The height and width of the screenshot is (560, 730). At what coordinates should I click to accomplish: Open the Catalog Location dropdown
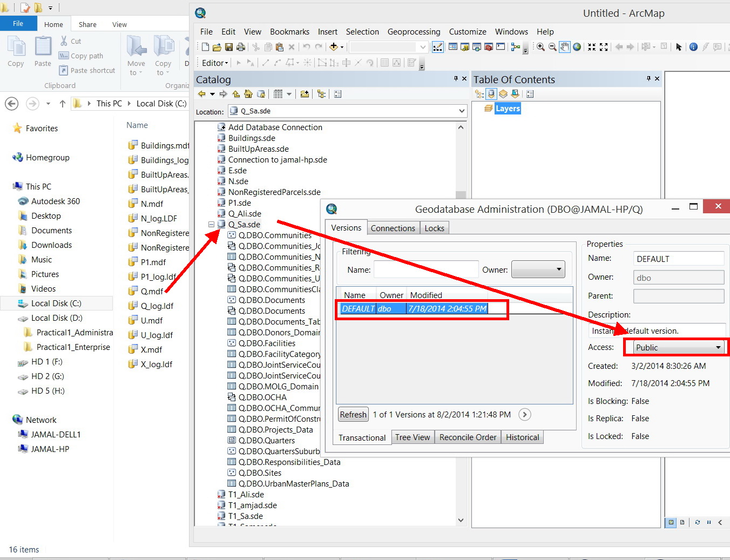click(x=462, y=111)
